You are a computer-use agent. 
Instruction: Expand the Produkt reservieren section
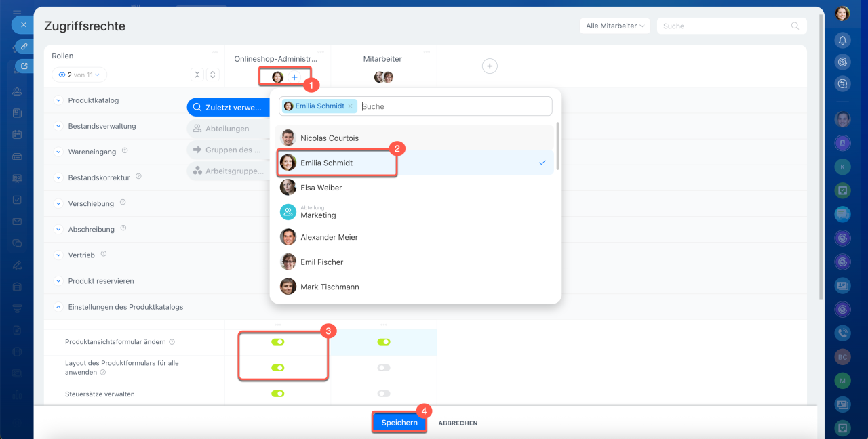[x=58, y=280]
